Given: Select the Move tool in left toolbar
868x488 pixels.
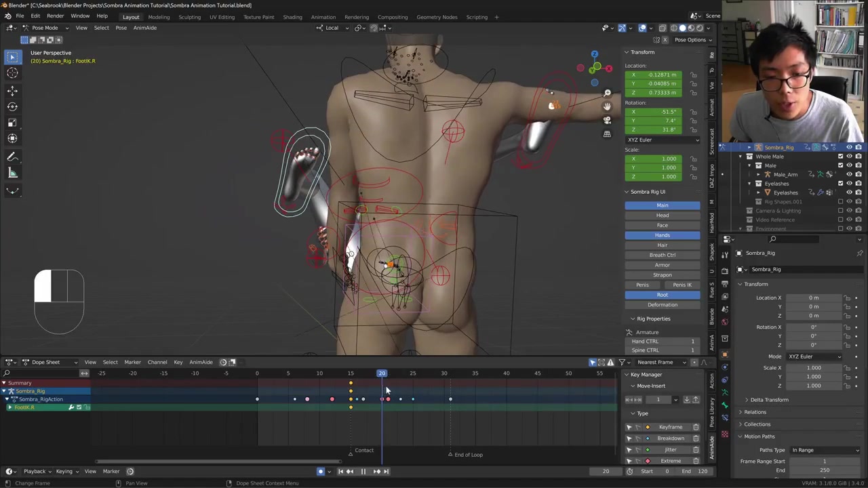Looking at the screenshot, I should pyautogui.click(x=12, y=90).
